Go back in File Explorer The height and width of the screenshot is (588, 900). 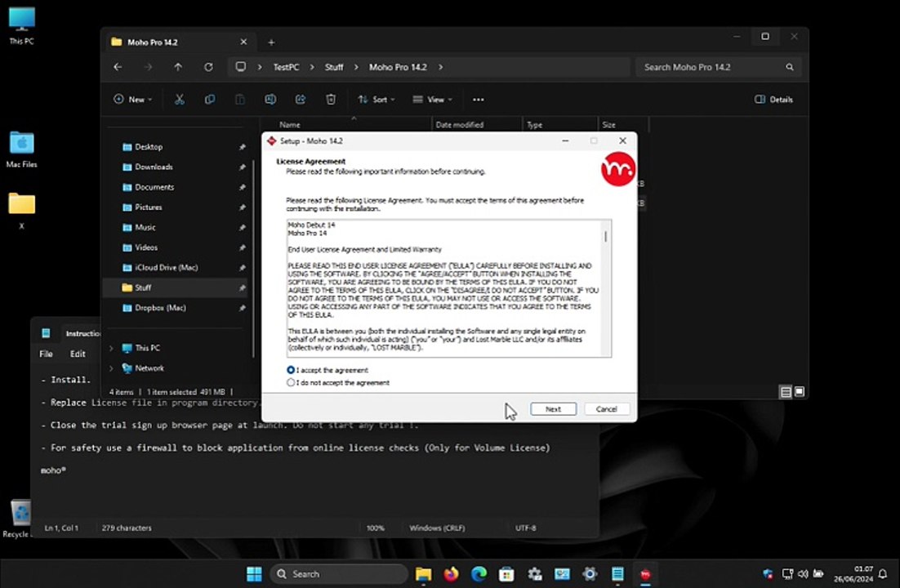118,67
